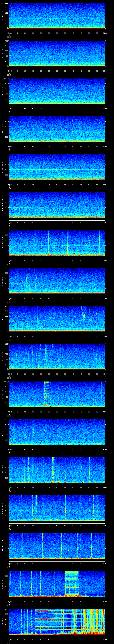Open the spectrogram panel starting at 17:44:00

point(57,546)
